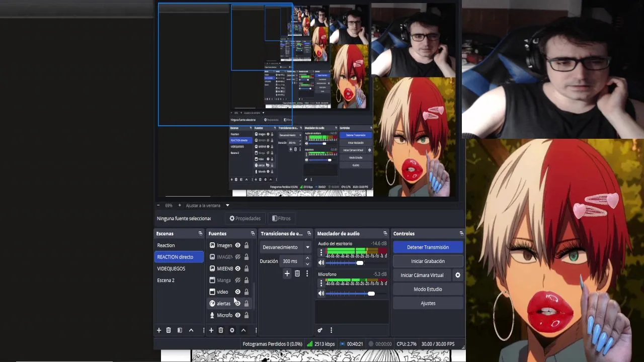Lock toggle for the Microfo source
The width and height of the screenshot is (644, 362).
click(246, 315)
